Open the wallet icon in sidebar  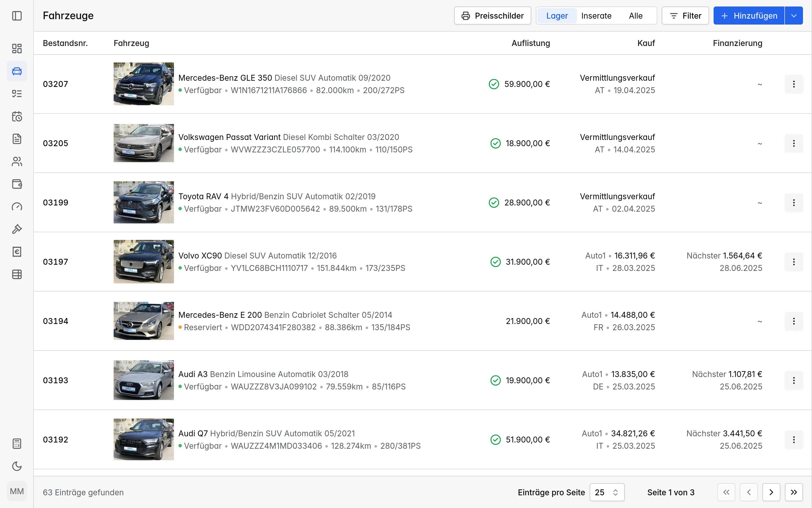coord(17,184)
